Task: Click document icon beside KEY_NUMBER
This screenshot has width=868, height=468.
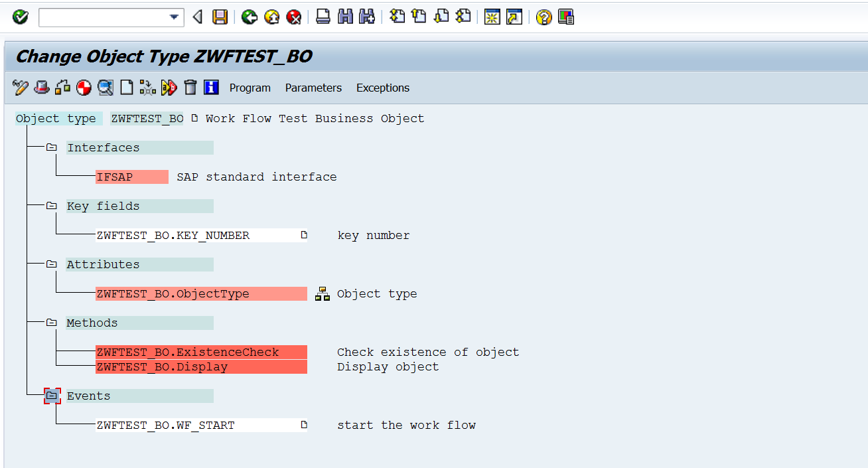Action: [x=304, y=234]
